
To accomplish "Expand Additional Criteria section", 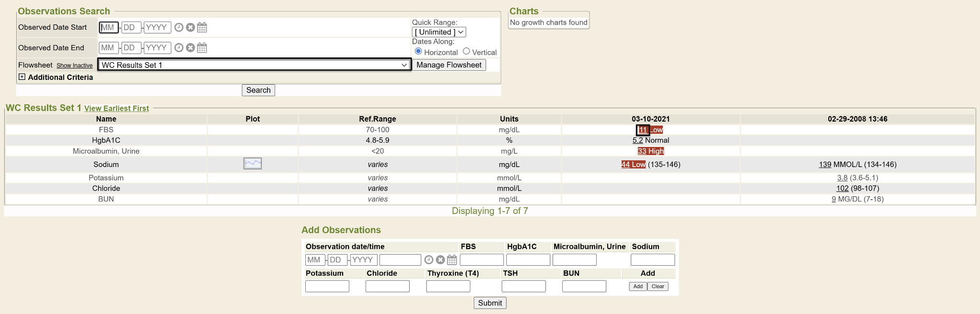I will 22,77.
